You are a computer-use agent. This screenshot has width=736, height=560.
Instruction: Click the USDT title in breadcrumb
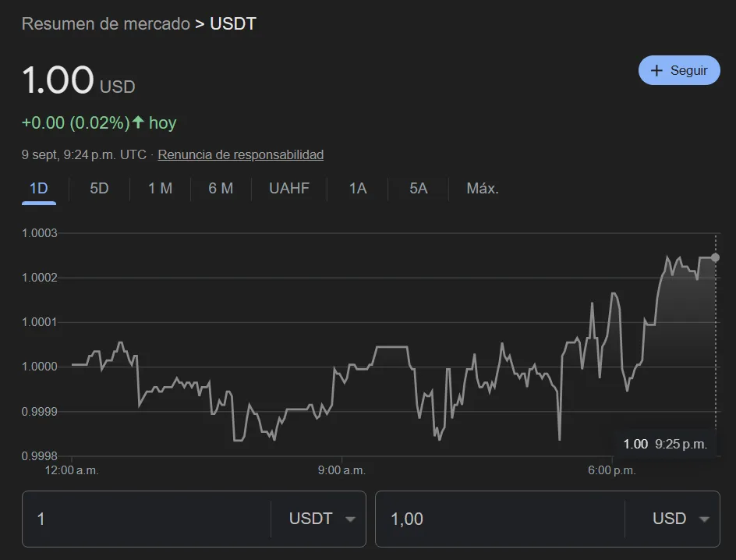(x=233, y=23)
